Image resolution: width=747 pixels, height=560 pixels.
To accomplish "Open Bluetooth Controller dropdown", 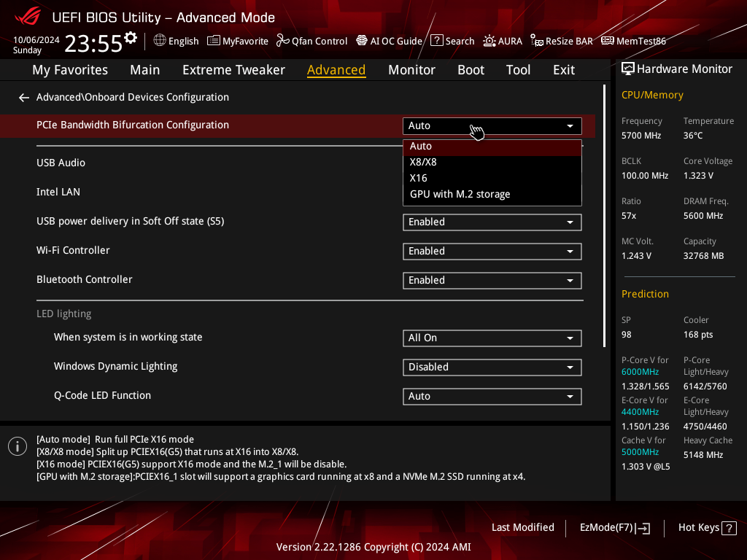I will tap(492, 281).
